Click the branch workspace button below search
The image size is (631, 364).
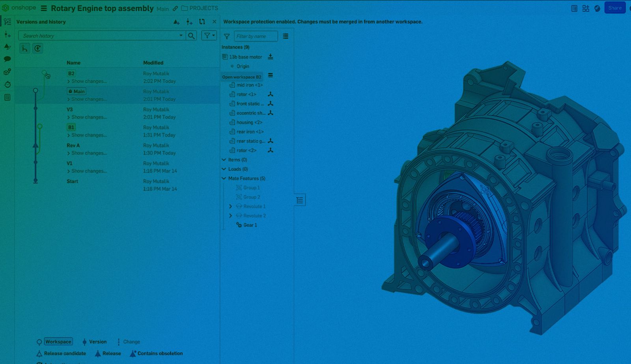coord(25,49)
